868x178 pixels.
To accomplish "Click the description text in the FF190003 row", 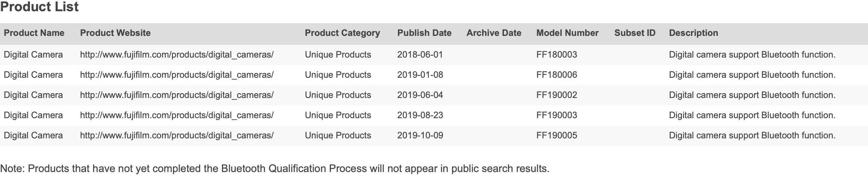I will [x=752, y=115].
